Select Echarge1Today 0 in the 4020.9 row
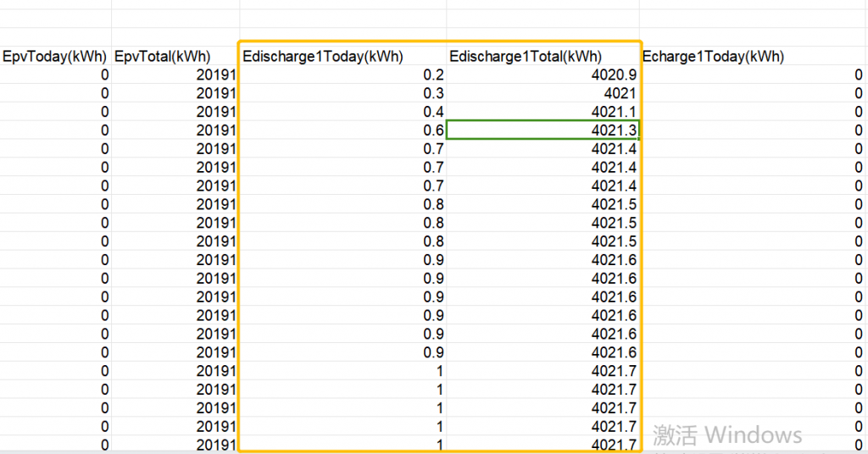Image resolution: width=868 pixels, height=454 pixels. tap(754, 75)
